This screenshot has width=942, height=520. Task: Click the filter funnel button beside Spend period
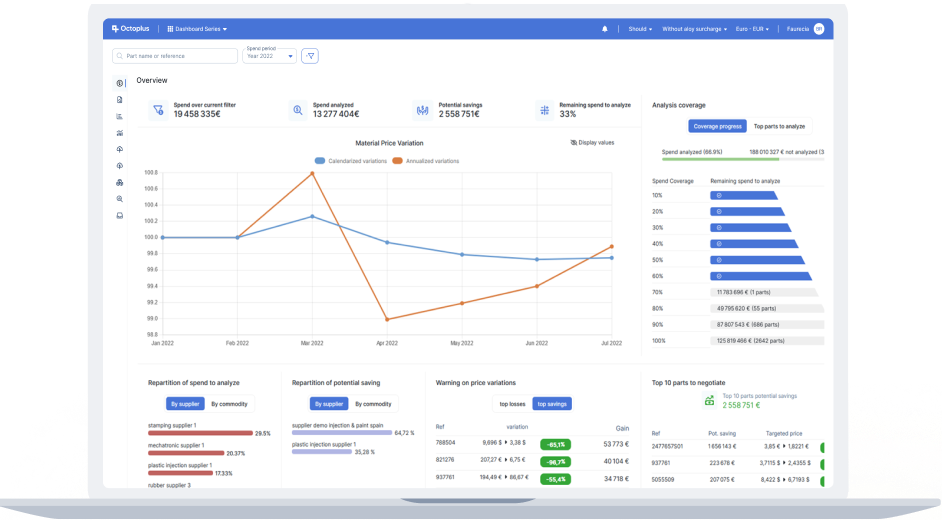(x=310, y=56)
